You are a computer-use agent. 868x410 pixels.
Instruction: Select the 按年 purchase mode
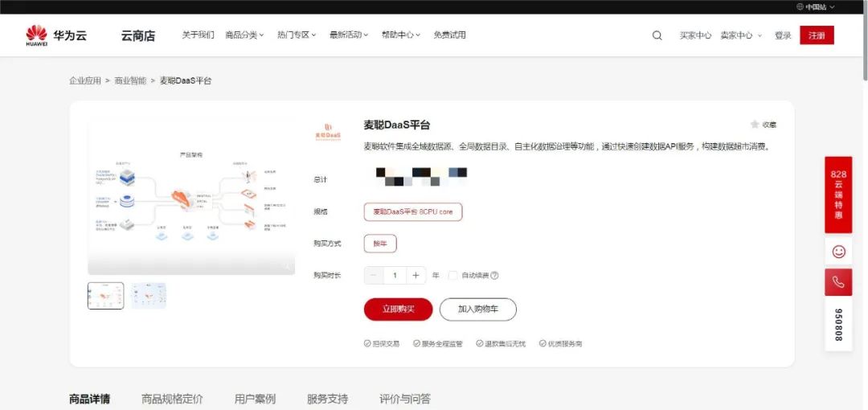380,244
